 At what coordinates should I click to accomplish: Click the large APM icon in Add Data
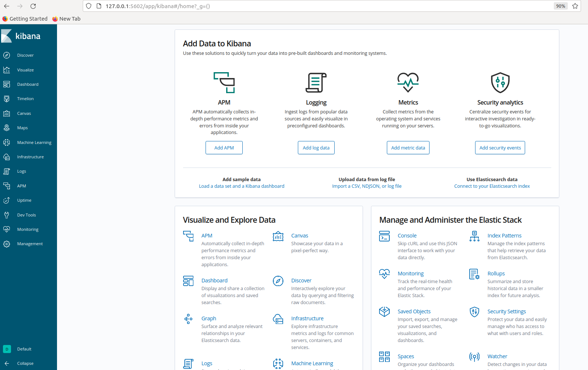[x=224, y=82]
